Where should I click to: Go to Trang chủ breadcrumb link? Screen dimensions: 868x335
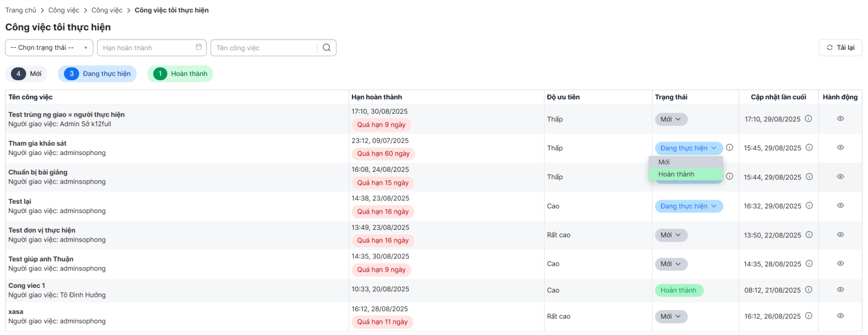coord(21,10)
